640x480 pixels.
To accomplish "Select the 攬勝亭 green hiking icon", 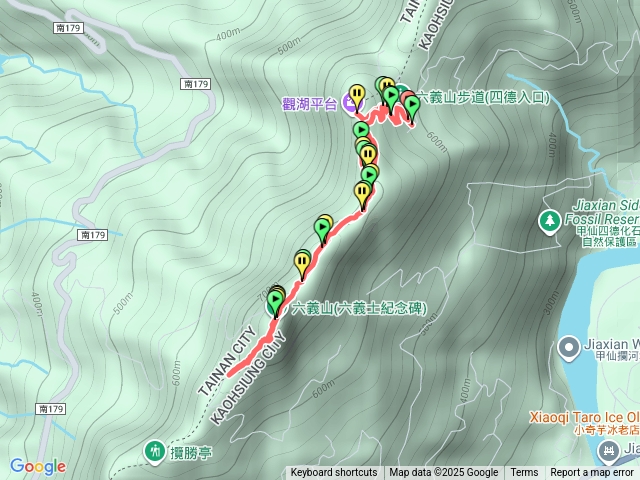I will (155, 452).
